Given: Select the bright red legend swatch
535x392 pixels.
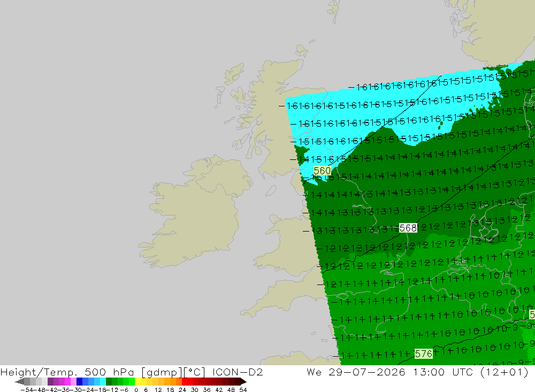Looking at the screenshot, I should 185,381.
